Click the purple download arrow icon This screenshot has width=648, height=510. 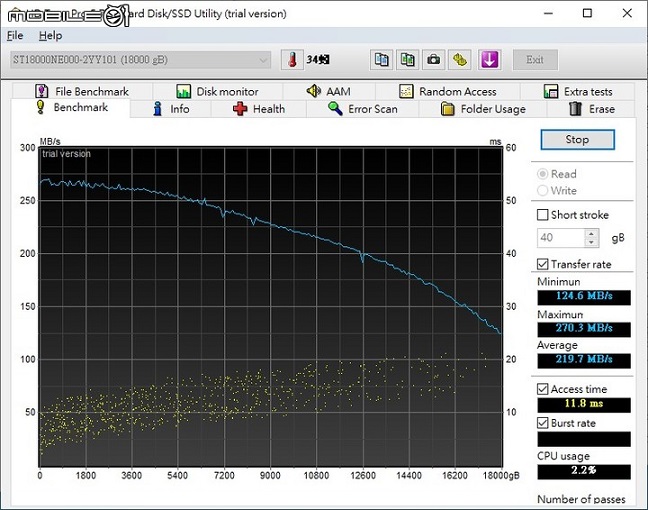point(490,60)
